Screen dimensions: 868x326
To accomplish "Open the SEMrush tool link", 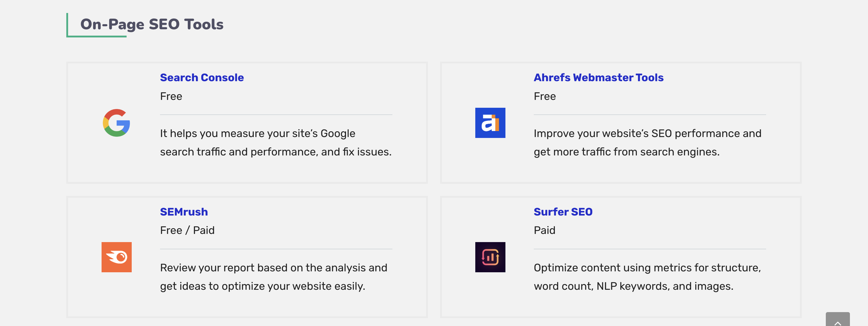I will [x=184, y=212].
